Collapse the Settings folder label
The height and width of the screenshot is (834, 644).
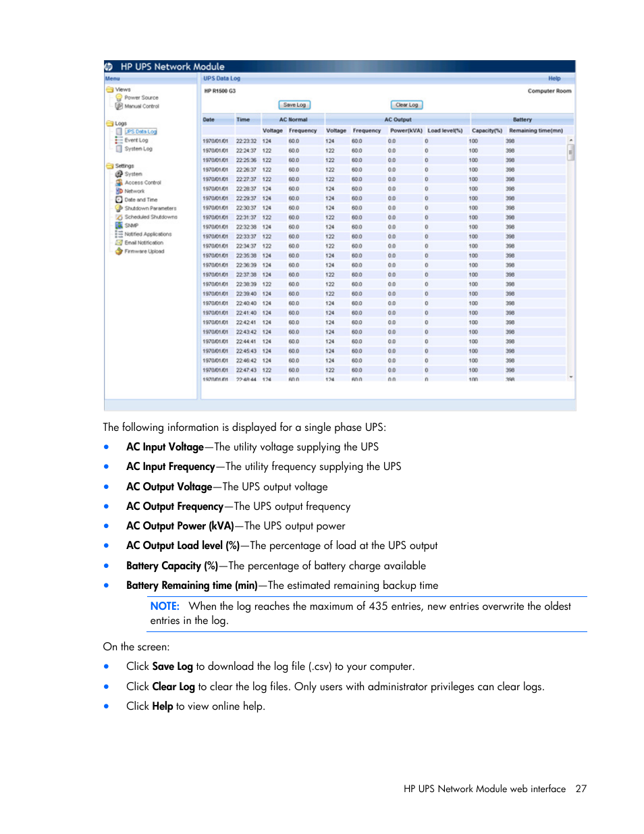coord(124,165)
